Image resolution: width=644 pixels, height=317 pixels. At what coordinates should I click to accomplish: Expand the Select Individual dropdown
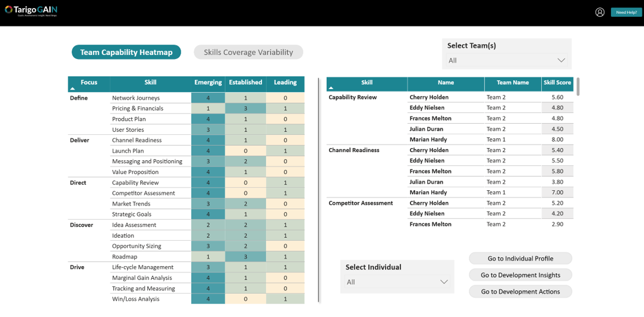pos(397,282)
